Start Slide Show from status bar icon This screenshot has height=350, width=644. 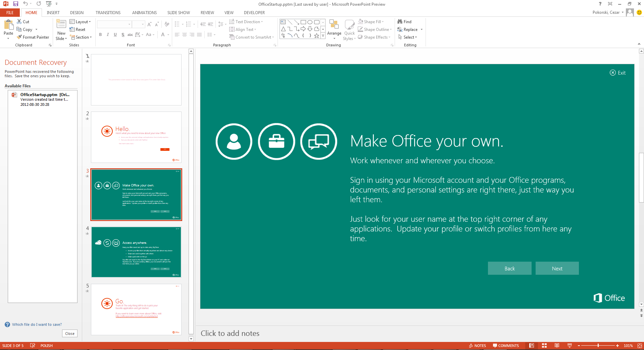(x=569, y=346)
